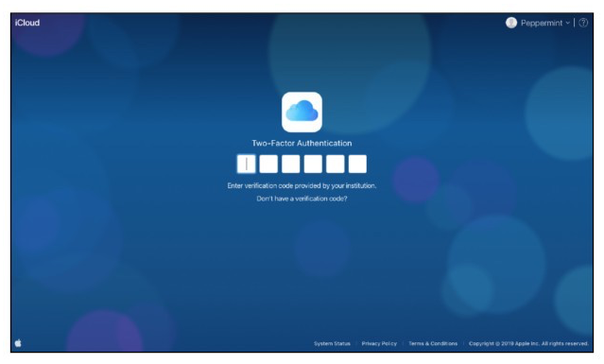Open the Peppermint account name menu
Screen dimensions: 604x364
tap(542, 23)
